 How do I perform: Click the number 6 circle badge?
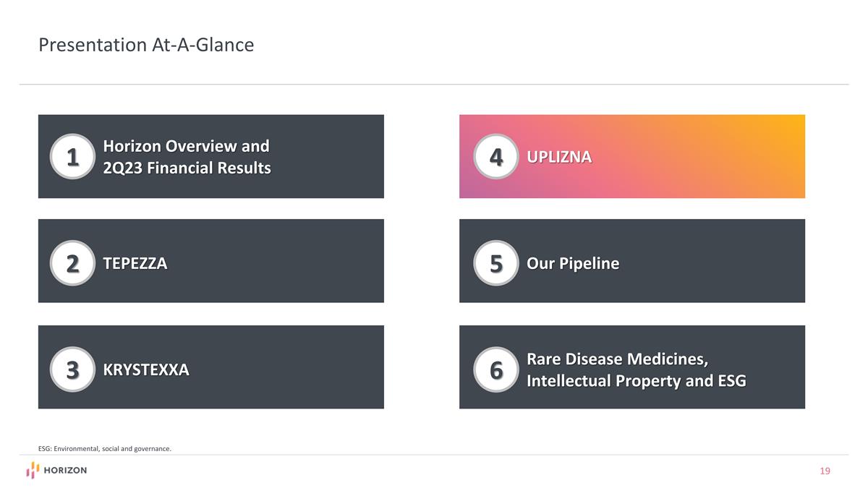[496, 369]
